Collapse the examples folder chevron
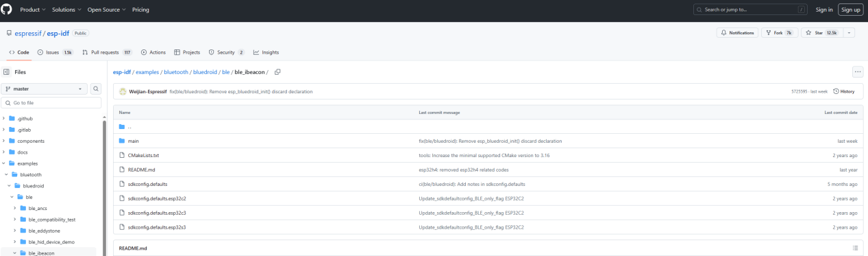 coord(4,163)
